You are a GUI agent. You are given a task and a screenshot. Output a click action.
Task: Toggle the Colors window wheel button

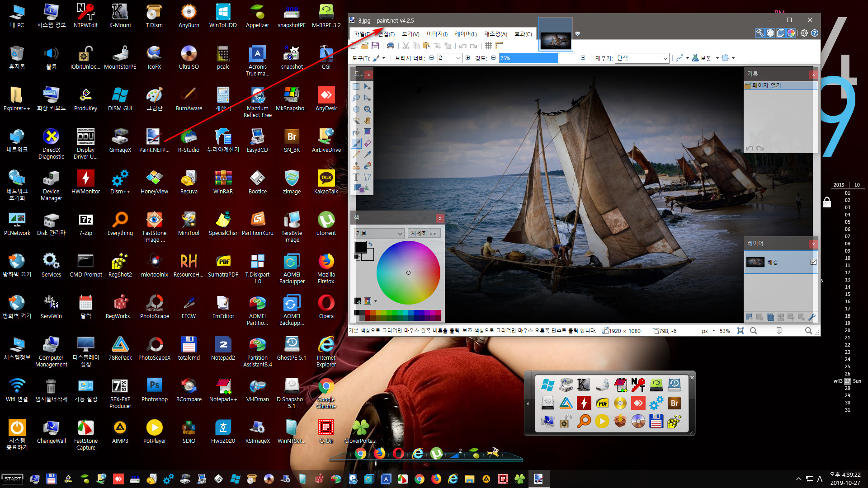[791, 33]
